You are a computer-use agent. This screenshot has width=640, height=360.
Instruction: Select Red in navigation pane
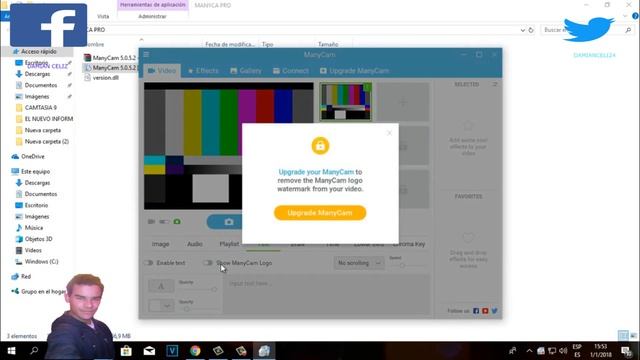point(26,276)
